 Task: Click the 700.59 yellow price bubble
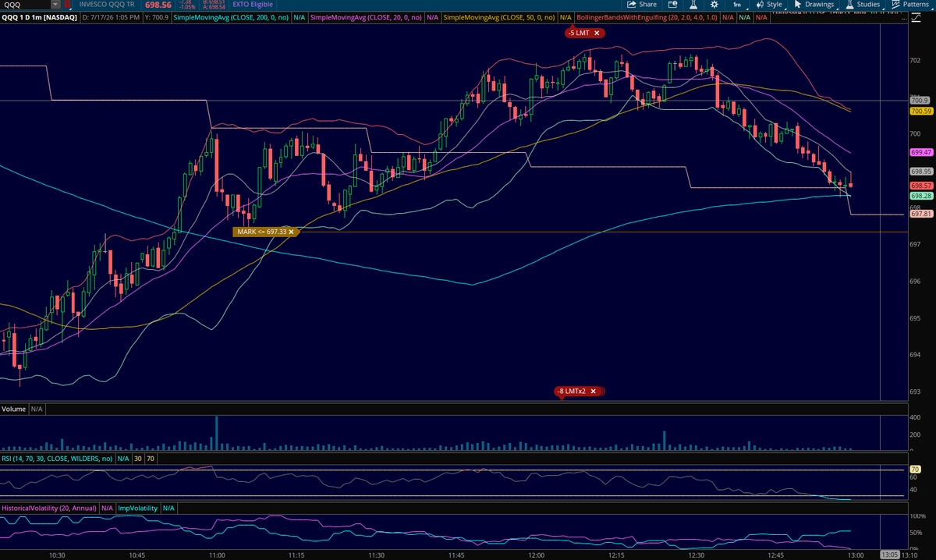pyautogui.click(x=922, y=112)
